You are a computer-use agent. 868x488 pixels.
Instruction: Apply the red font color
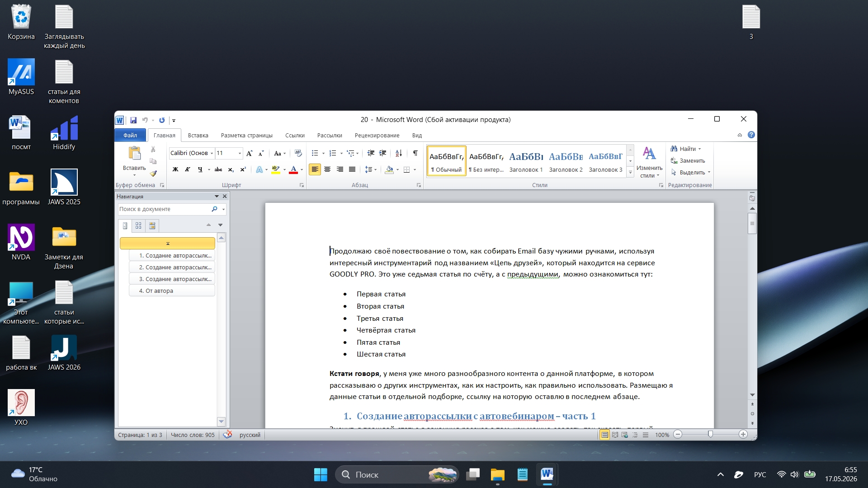(x=293, y=170)
